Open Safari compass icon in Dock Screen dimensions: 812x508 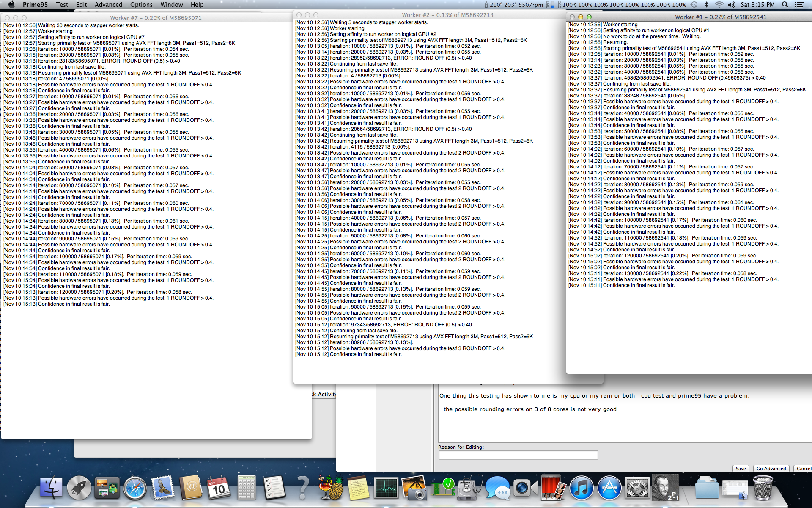tap(135, 488)
